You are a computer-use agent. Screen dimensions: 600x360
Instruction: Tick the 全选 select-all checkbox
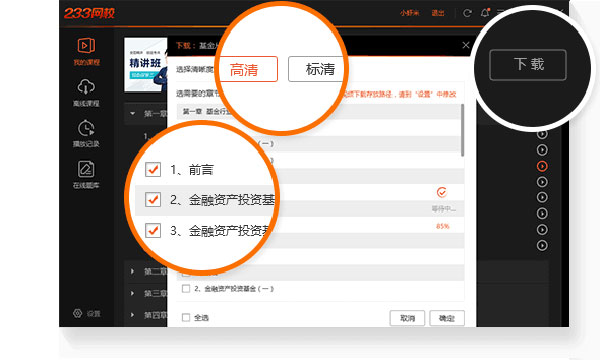point(186,317)
